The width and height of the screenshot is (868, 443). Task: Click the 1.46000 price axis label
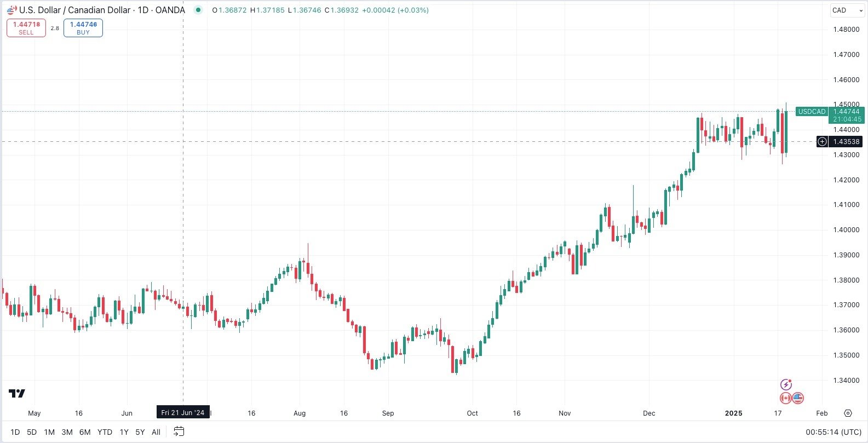pyautogui.click(x=846, y=80)
